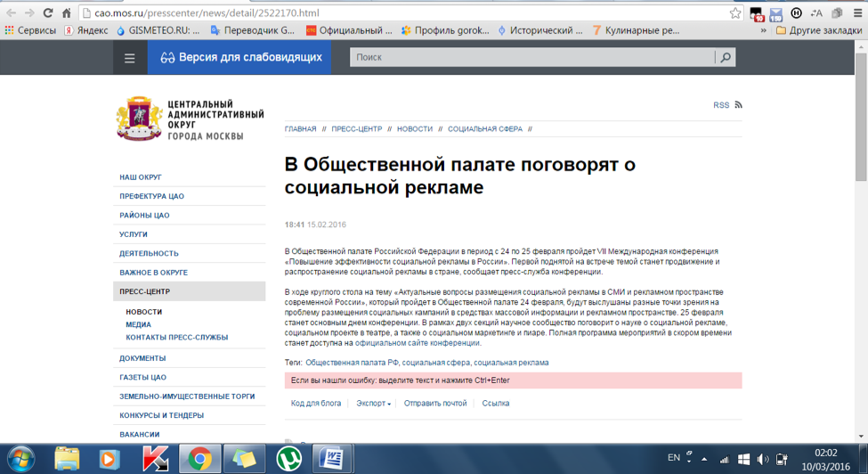Click Отправить почтой link
This screenshot has width=868, height=474.
pyautogui.click(x=435, y=403)
